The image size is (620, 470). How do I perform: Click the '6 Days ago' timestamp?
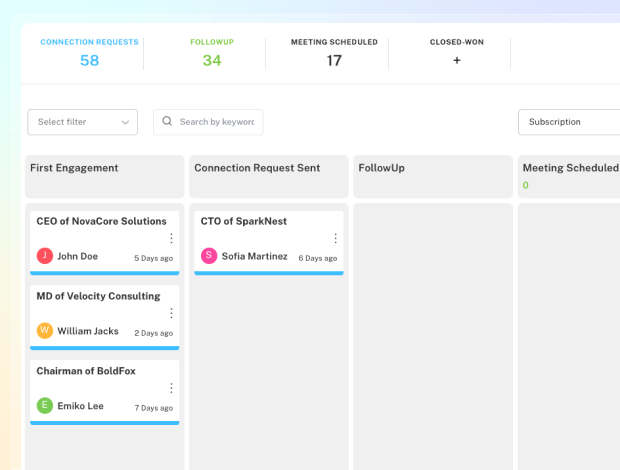click(x=318, y=258)
